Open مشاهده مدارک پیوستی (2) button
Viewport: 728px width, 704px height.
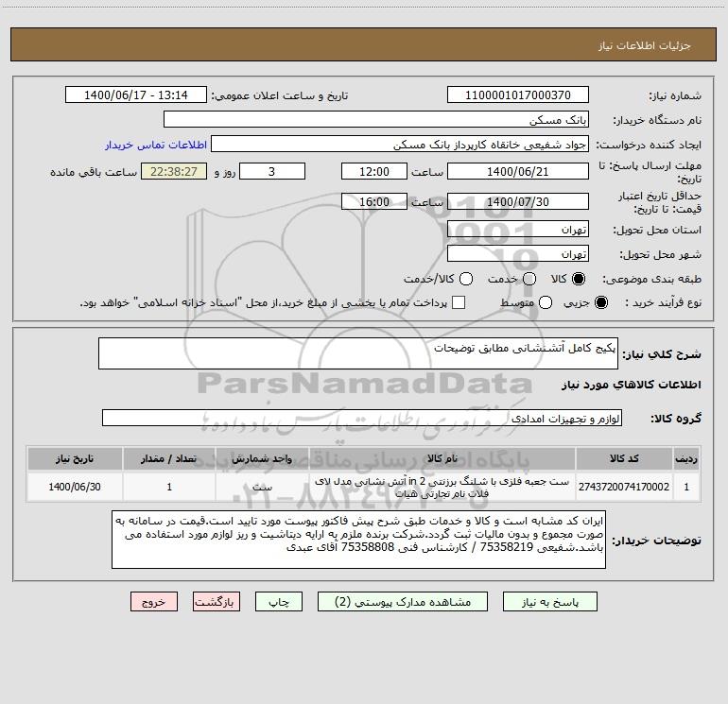tap(403, 602)
